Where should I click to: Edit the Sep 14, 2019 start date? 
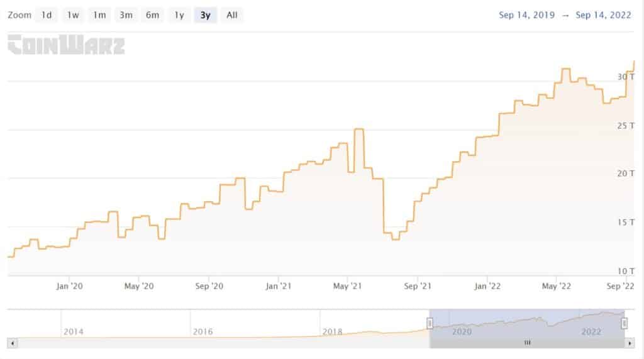tap(527, 15)
